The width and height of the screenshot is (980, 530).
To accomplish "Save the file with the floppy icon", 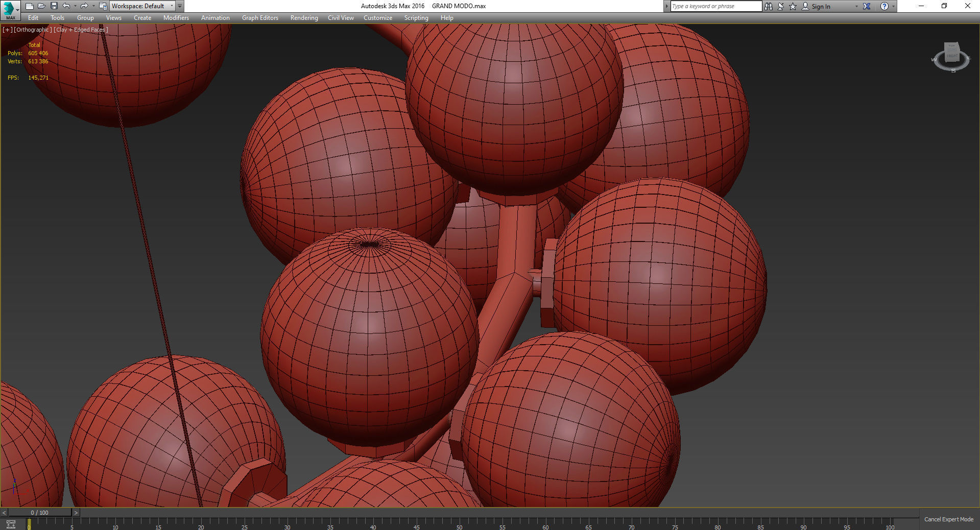I will [54, 6].
